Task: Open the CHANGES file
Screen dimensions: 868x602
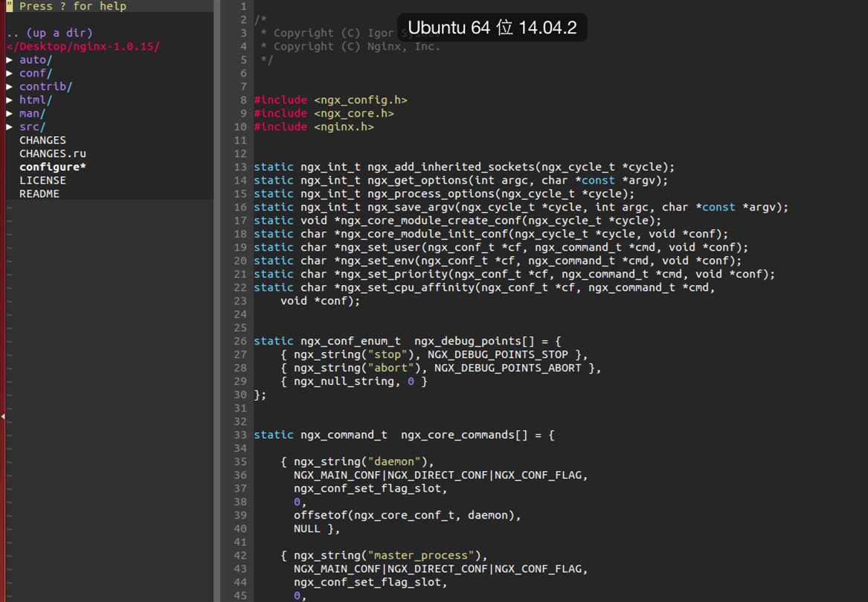Action: click(x=42, y=140)
